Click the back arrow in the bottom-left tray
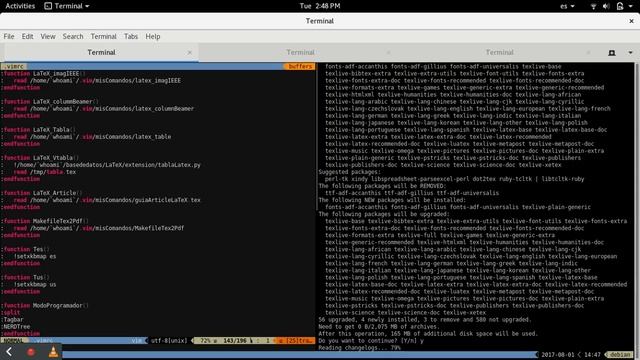The width and height of the screenshot is (640, 360). coord(9,352)
